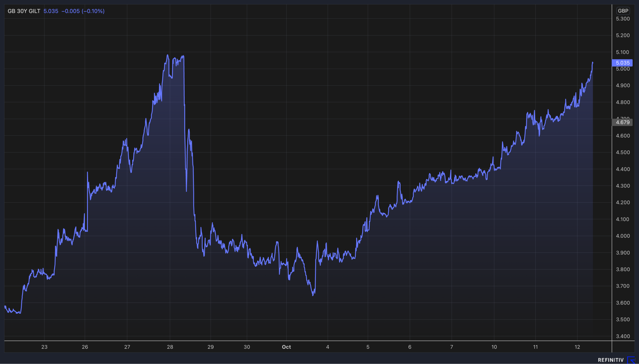Image resolution: width=639 pixels, height=364 pixels.
Task: Click the 4 date label on time axis
Action: tap(328, 347)
